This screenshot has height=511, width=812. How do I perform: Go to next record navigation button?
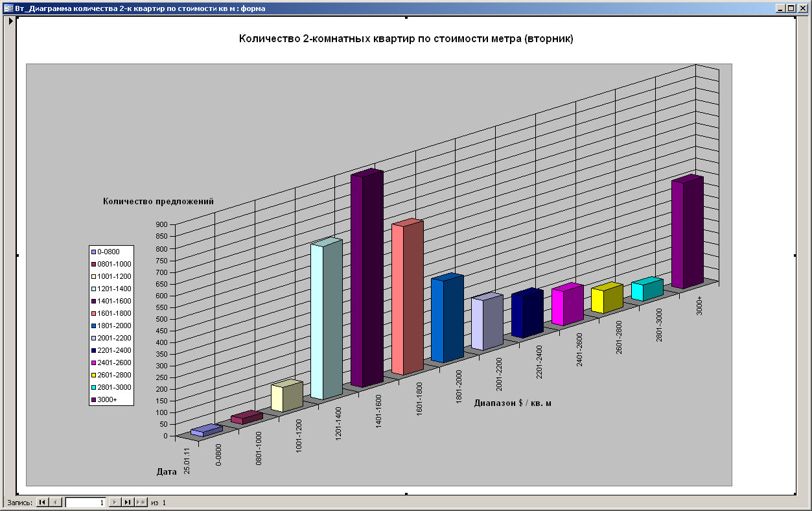click(x=114, y=503)
